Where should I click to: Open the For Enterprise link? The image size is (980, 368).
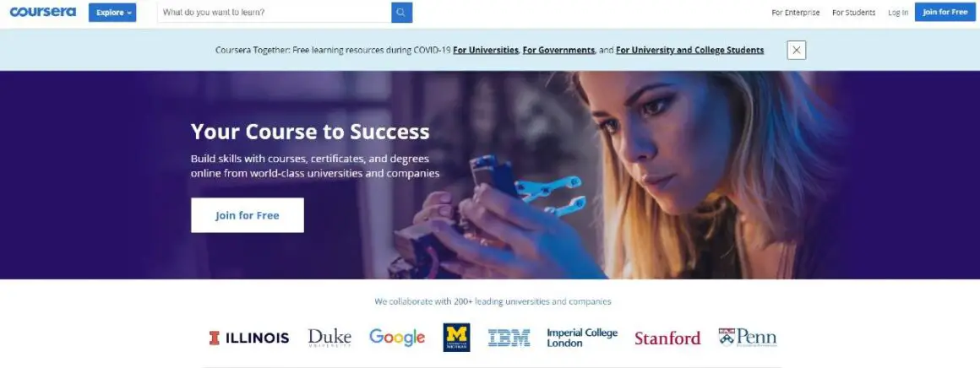796,13
